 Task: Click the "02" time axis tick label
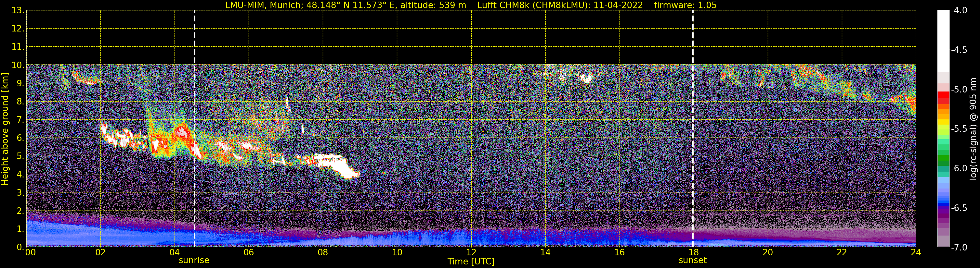[100, 252]
